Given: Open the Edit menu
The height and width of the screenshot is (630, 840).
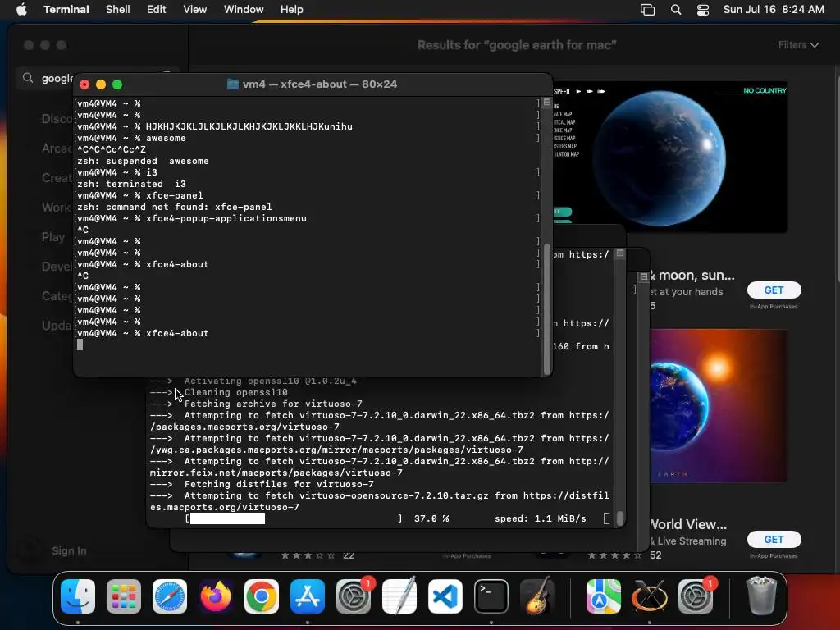Looking at the screenshot, I should point(156,10).
